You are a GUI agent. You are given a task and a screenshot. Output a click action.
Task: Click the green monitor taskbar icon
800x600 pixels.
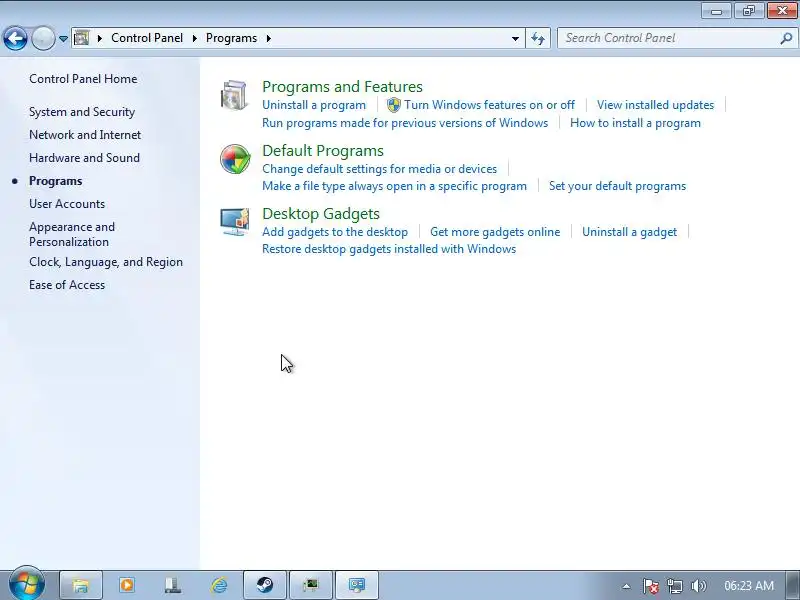click(x=311, y=585)
